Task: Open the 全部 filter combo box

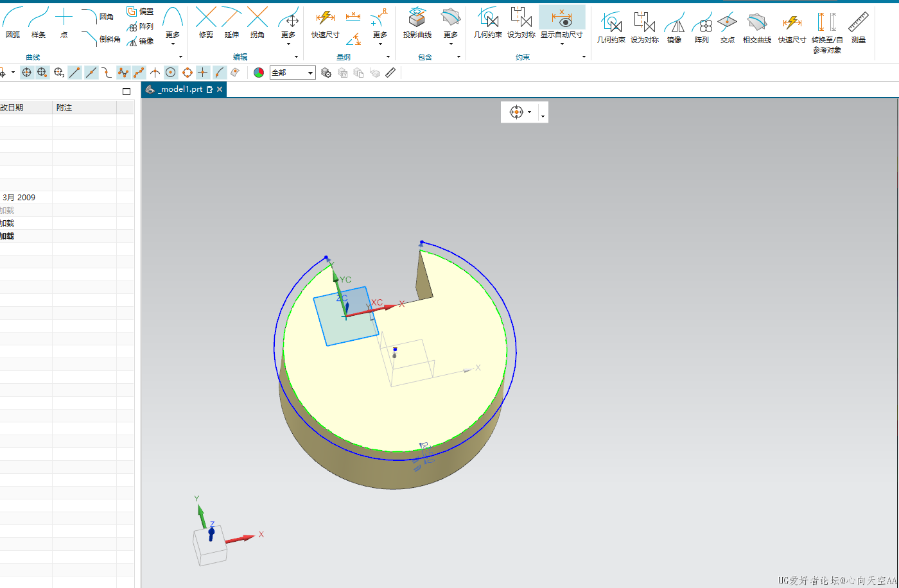Action: [x=293, y=73]
